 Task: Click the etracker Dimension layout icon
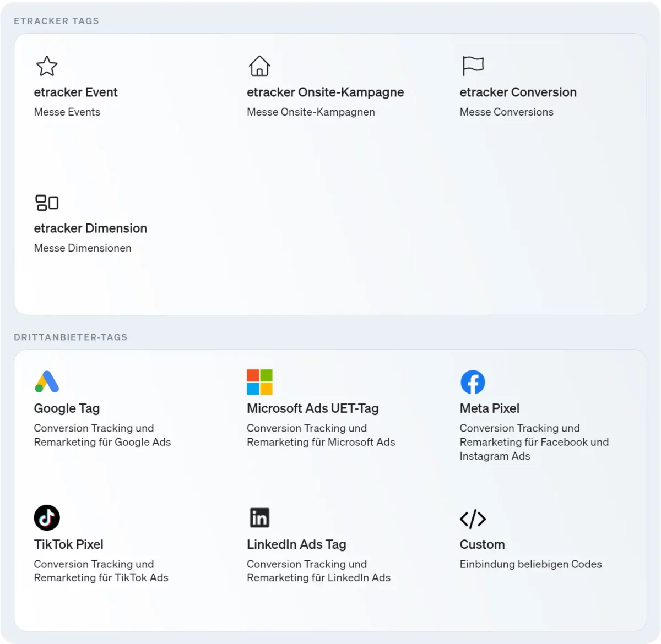47,203
